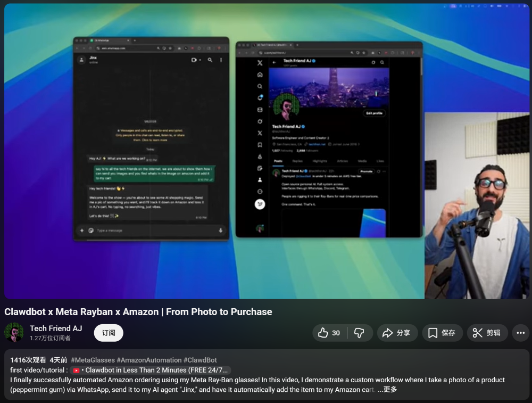Click the WhatsApp browser tab
This screenshot has height=403, width=532.
click(110, 40)
